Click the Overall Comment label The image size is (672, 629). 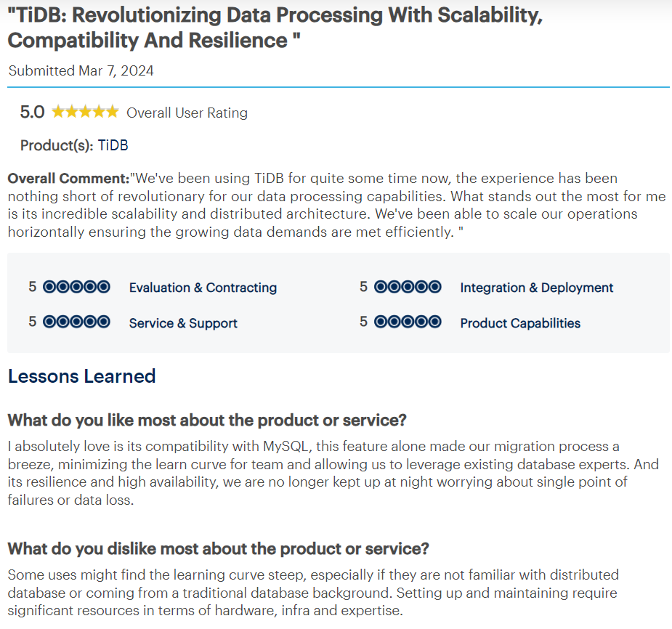[68, 178]
